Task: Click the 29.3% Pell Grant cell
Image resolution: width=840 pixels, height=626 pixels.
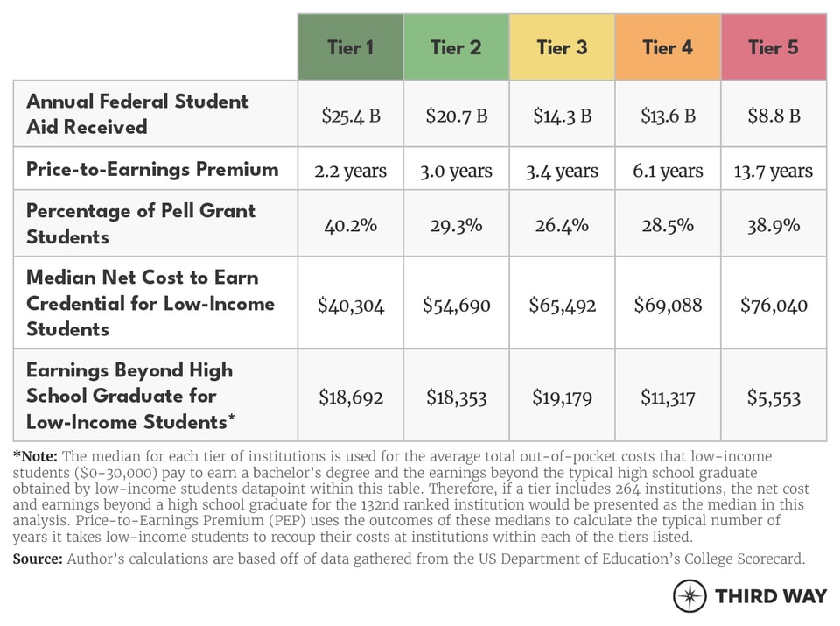Action: click(x=456, y=225)
